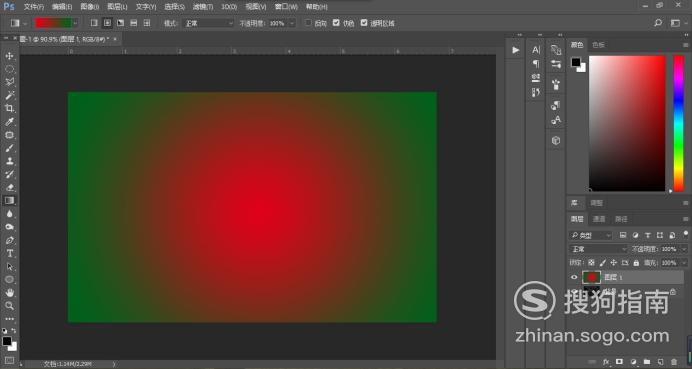
Task: Open the 3D panel cube icon
Action: click(x=556, y=140)
